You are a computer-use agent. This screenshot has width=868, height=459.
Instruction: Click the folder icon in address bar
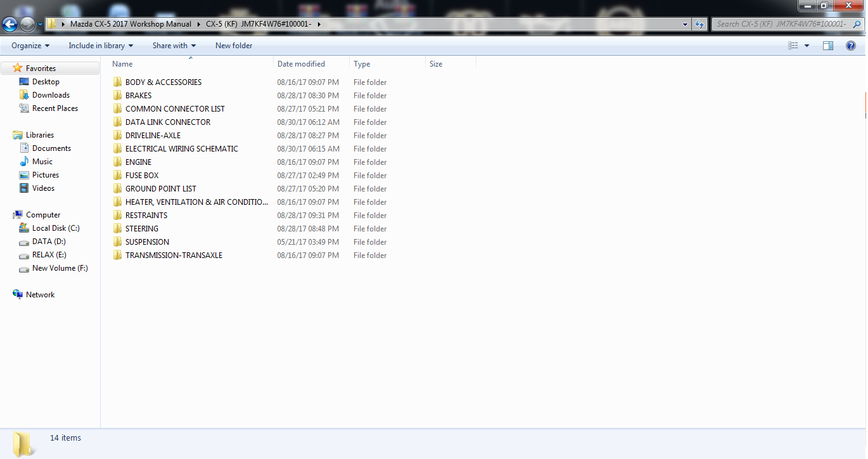click(52, 24)
